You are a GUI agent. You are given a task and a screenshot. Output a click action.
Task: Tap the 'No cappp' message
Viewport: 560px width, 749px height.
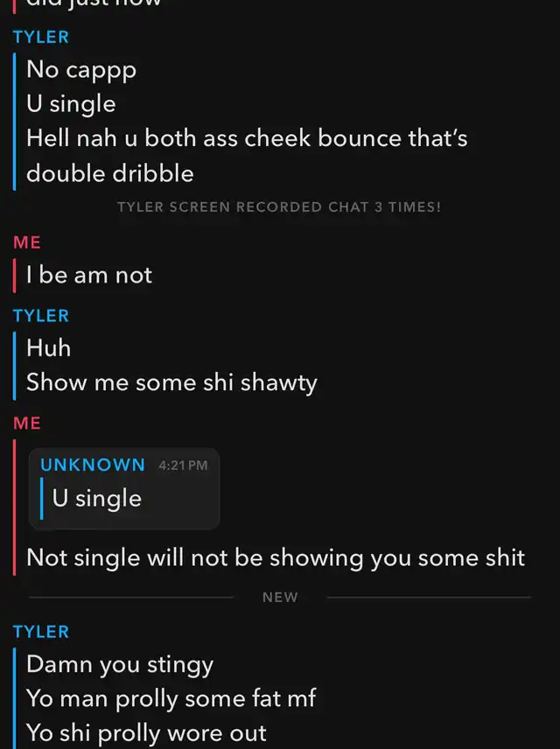[x=81, y=70]
